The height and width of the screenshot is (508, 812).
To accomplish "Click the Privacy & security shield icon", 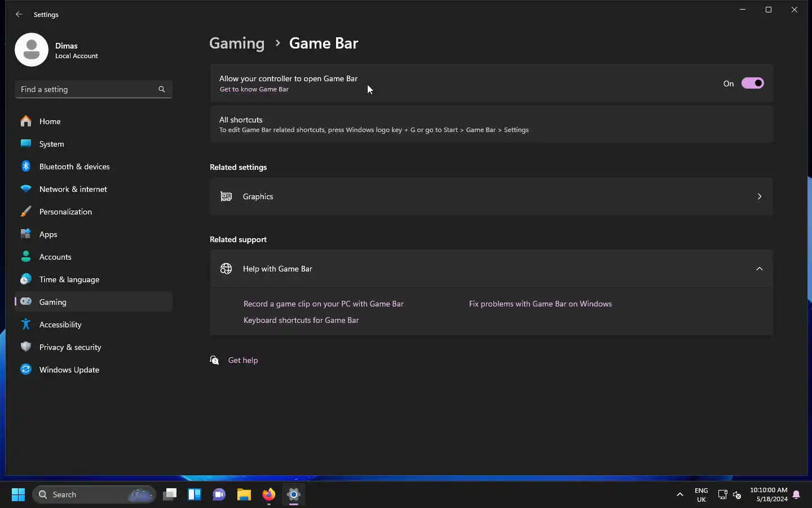I will [26, 347].
